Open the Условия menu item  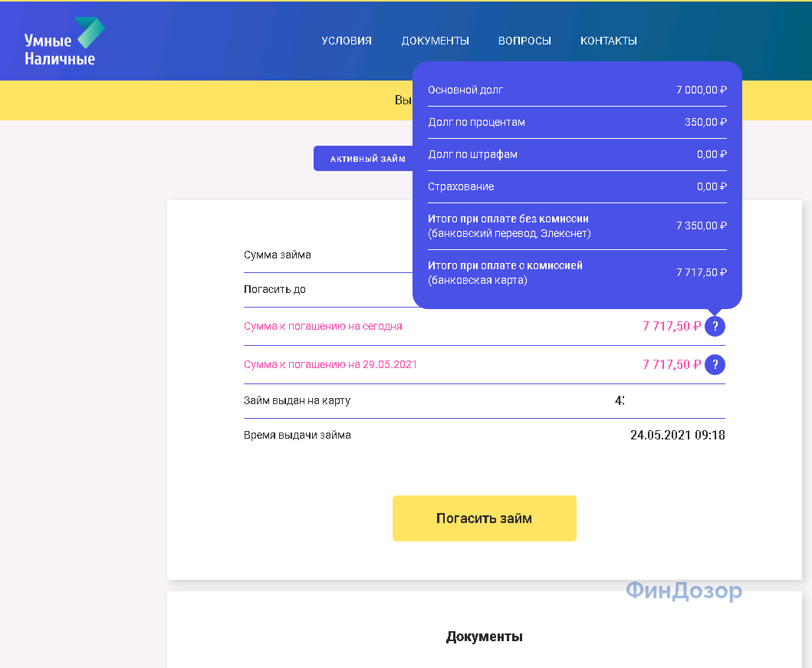(x=347, y=41)
